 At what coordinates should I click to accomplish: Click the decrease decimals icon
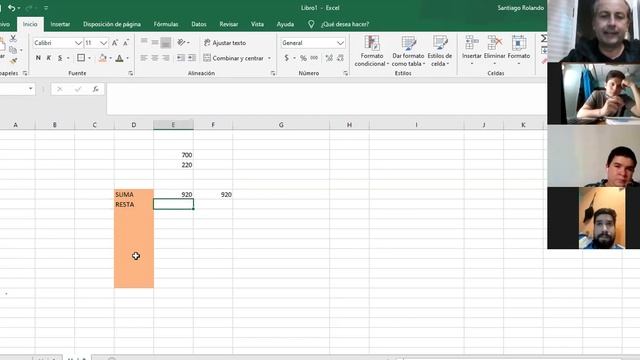[340, 58]
